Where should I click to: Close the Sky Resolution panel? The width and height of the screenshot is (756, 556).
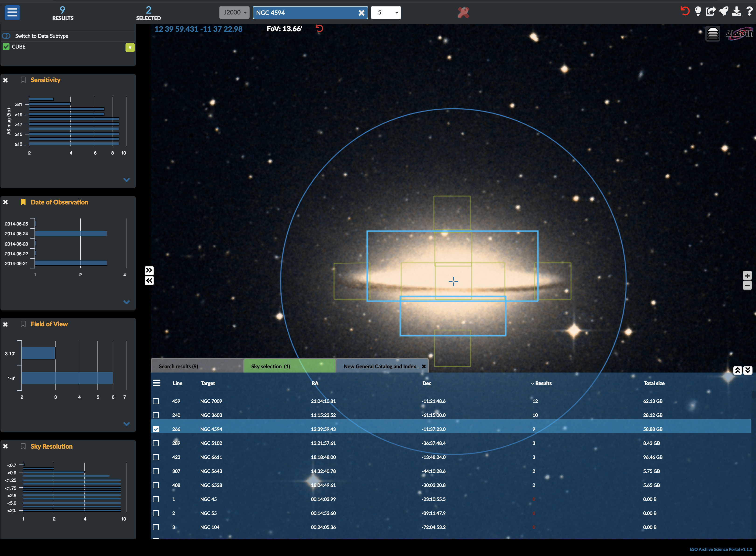click(x=5, y=446)
